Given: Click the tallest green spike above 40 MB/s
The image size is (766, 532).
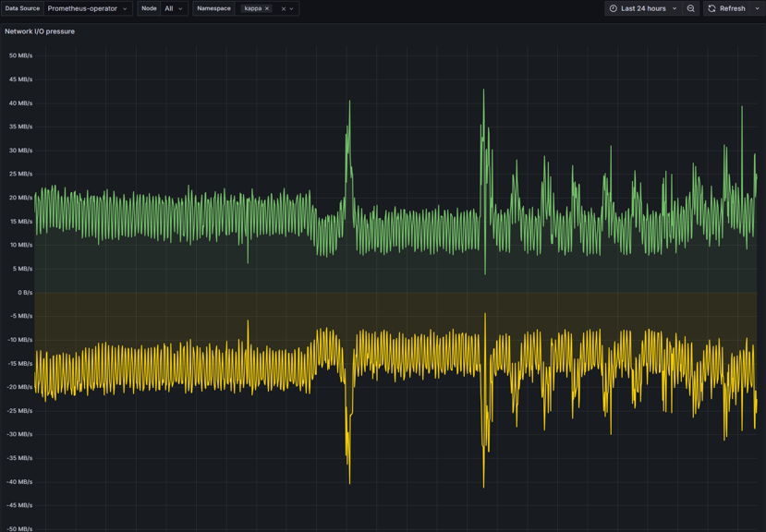Looking at the screenshot, I should click(483, 91).
